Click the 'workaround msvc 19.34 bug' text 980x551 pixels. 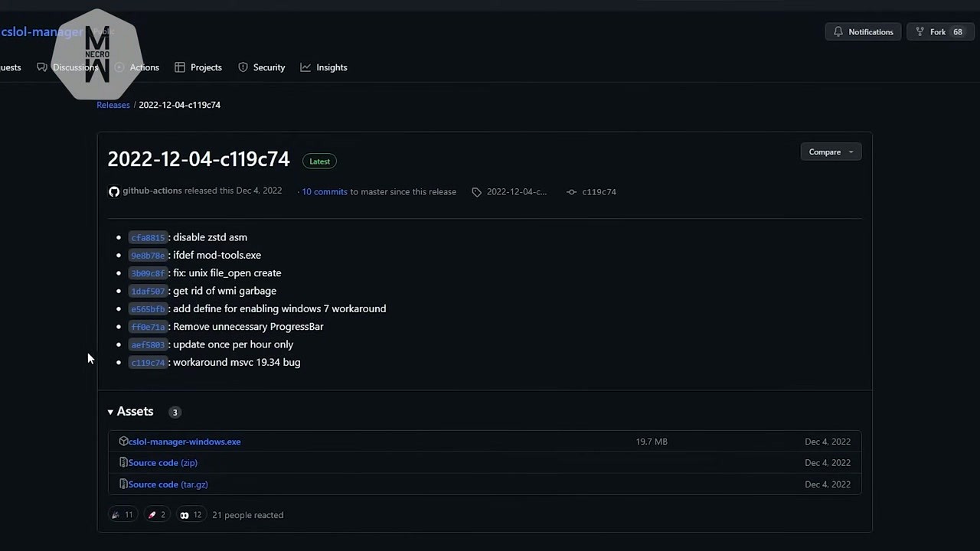coord(237,362)
